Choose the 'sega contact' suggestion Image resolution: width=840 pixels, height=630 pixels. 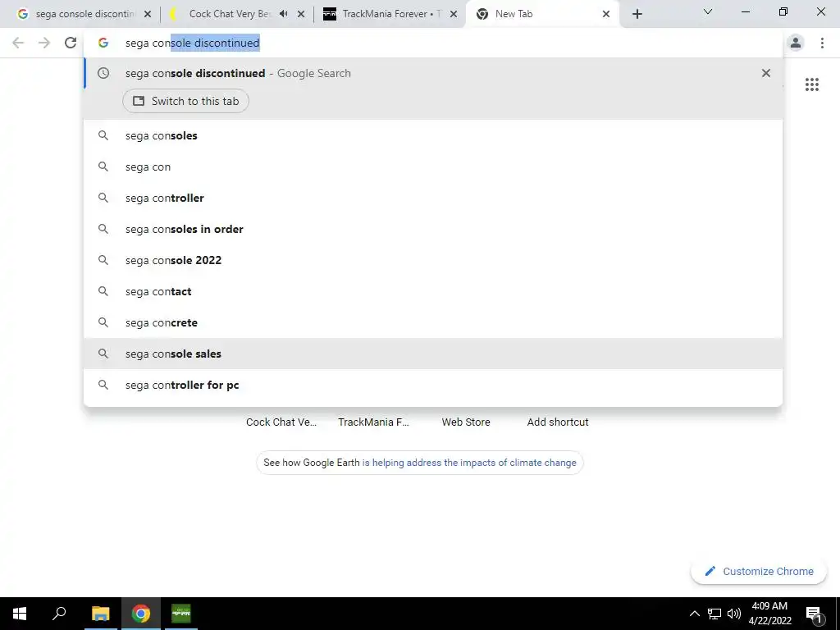coord(433,291)
